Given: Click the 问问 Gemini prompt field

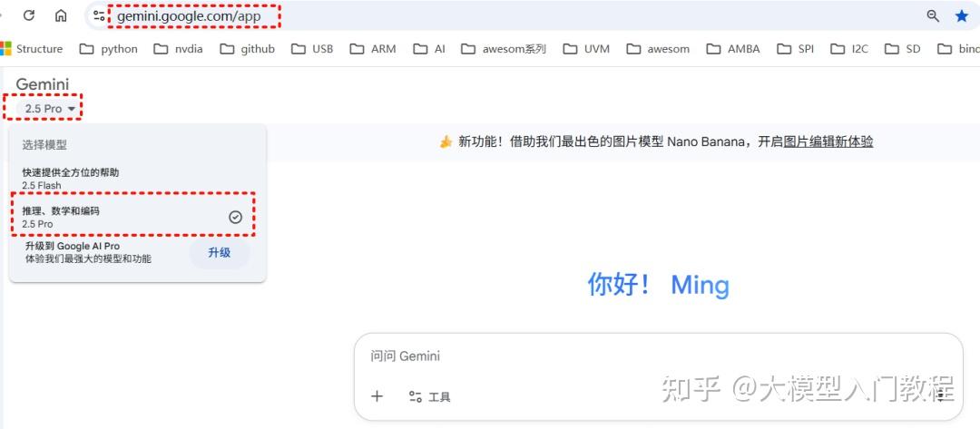Looking at the screenshot, I should (658, 356).
